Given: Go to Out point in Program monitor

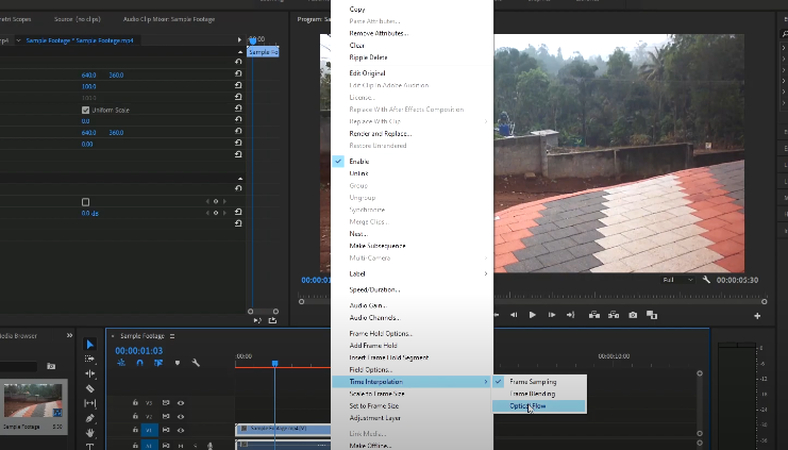Looking at the screenshot, I should tap(570, 315).
